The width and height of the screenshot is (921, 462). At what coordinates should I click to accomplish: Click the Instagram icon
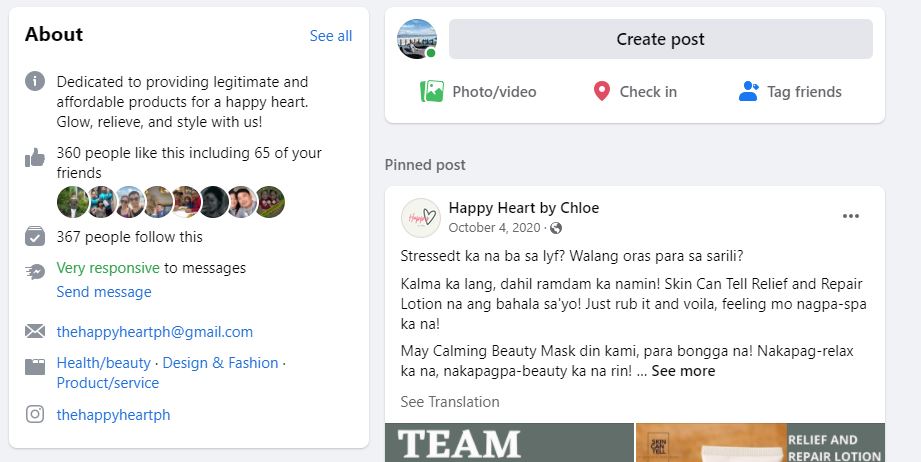pyautogui.click(x=35, y=414)
